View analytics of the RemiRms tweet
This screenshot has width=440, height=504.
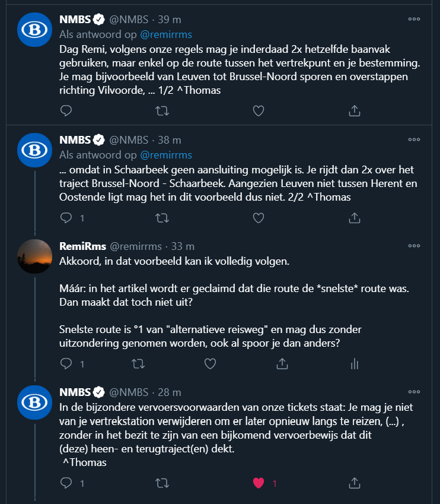coord(354,363)
